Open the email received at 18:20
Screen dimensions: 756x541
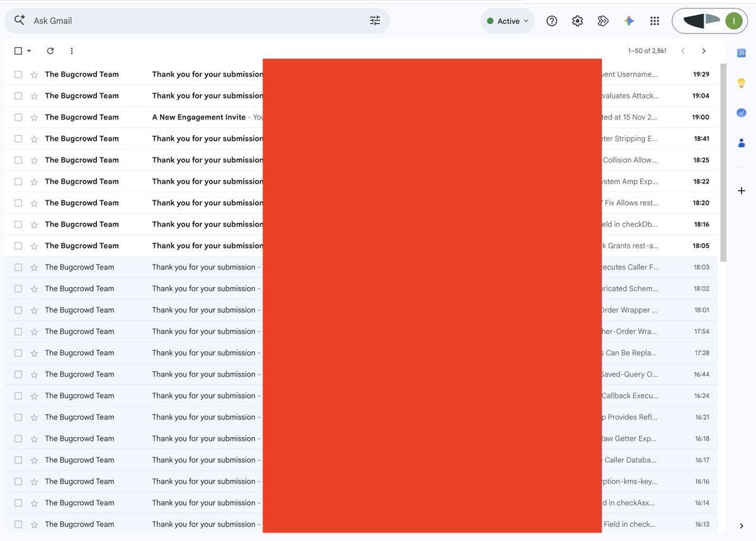tap(360, 203)
